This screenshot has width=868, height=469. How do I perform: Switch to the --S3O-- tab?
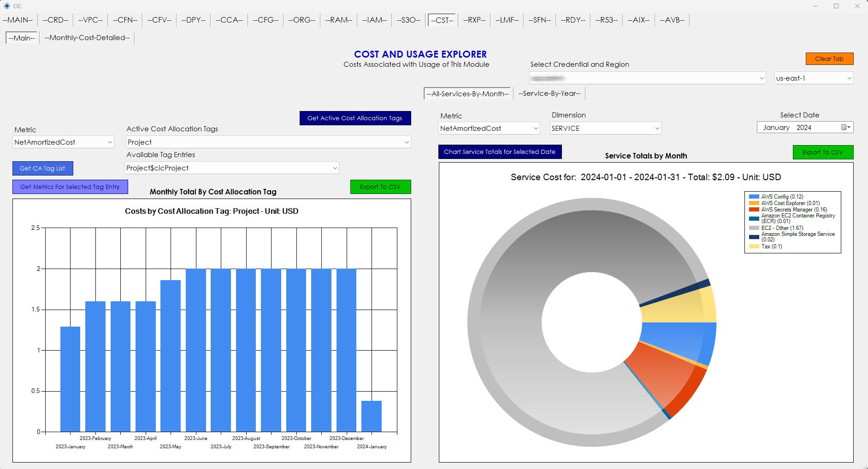click(408, 20)
